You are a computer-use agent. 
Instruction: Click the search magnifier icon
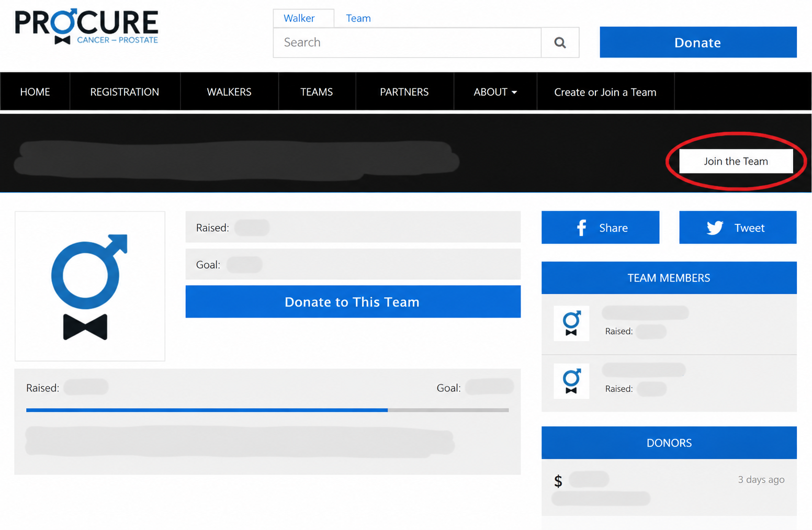click(560, 42)
